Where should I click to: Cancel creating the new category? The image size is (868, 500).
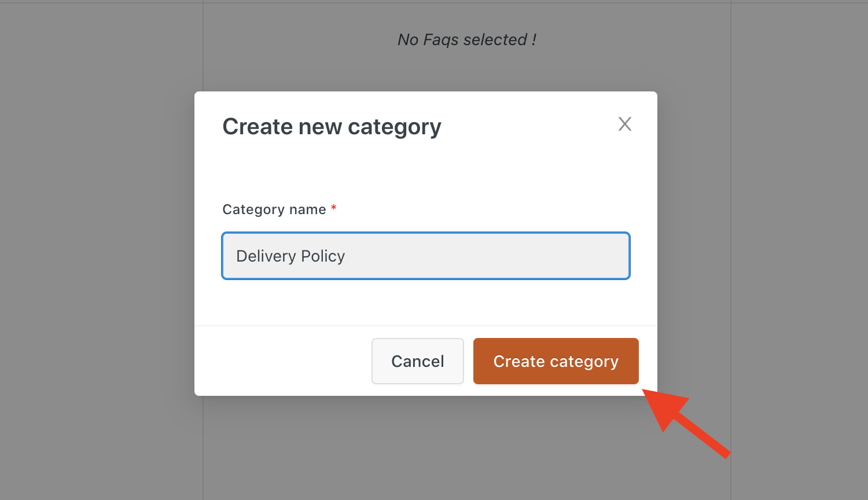[418, 361]
